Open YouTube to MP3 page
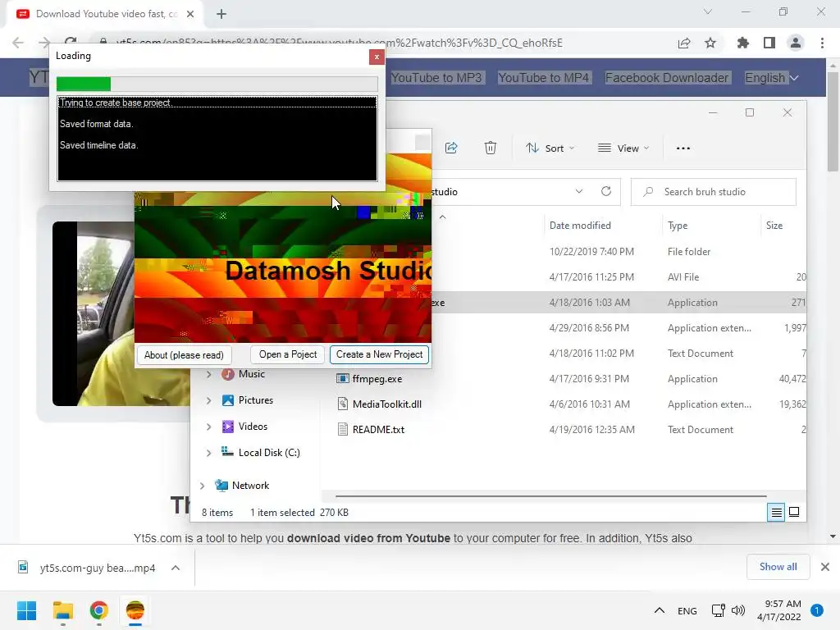The image size is (840, 630). (436, 78)
